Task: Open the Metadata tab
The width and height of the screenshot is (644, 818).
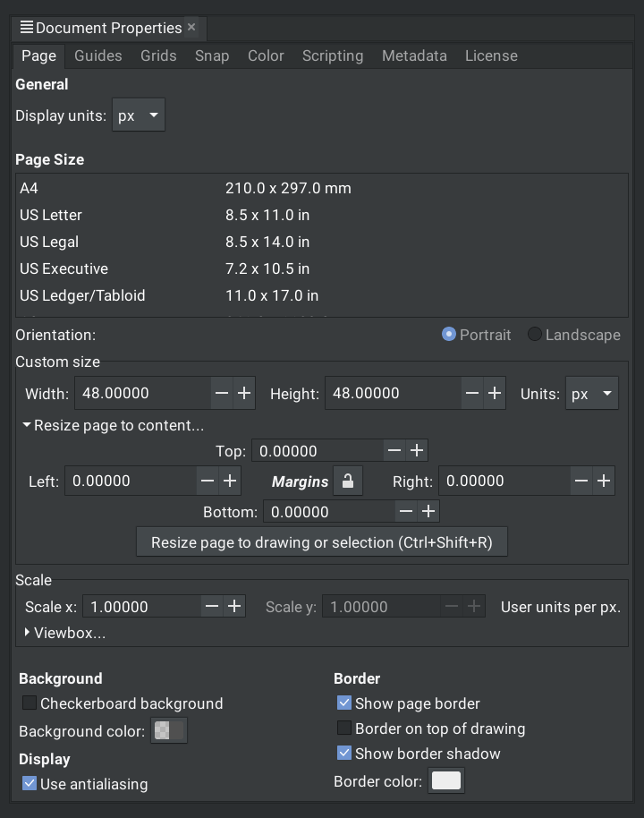Action: tap(414, 55)
